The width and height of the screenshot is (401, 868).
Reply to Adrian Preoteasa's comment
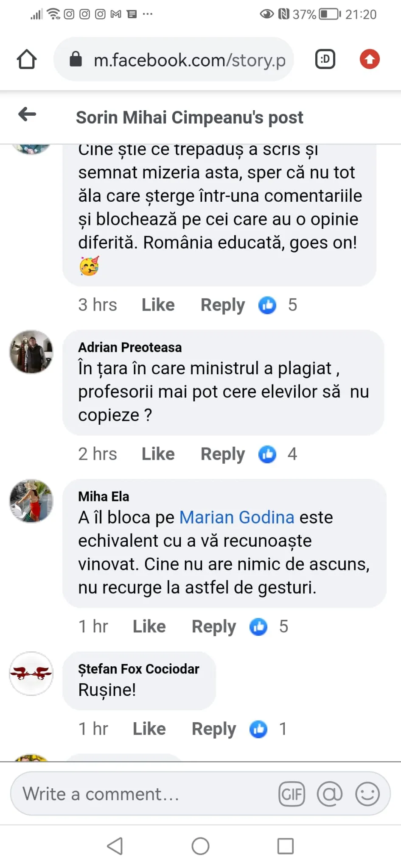pyautogui.click(x=222, y=454)
